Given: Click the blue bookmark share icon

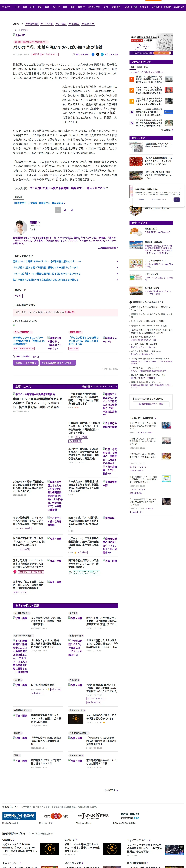Looking at the screenshot, I should coord(102,54).
